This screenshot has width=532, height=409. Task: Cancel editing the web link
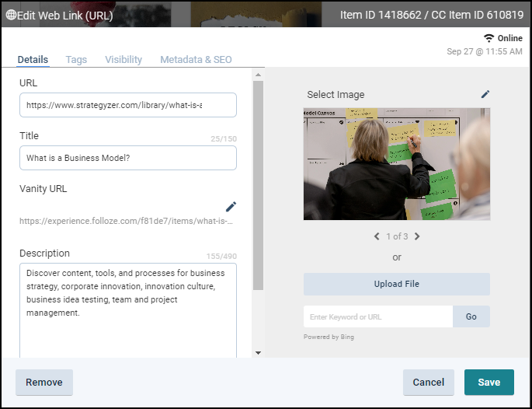click(x=428, y=383)
